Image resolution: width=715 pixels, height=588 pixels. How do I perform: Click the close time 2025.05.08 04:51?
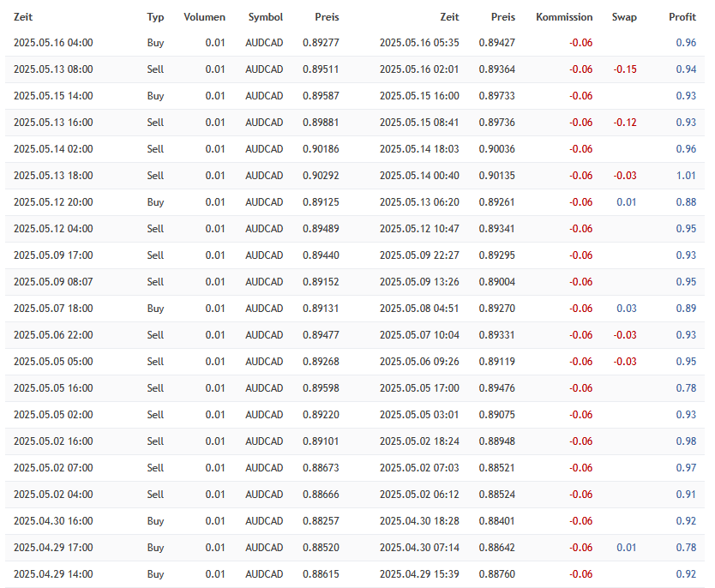point(419,309)
